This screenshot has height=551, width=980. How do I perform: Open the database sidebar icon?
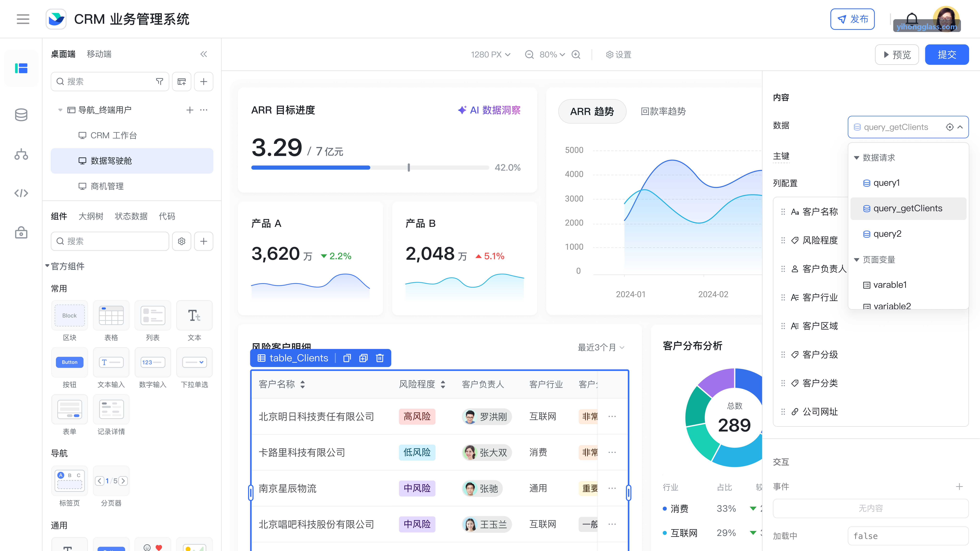pos(21,115)
